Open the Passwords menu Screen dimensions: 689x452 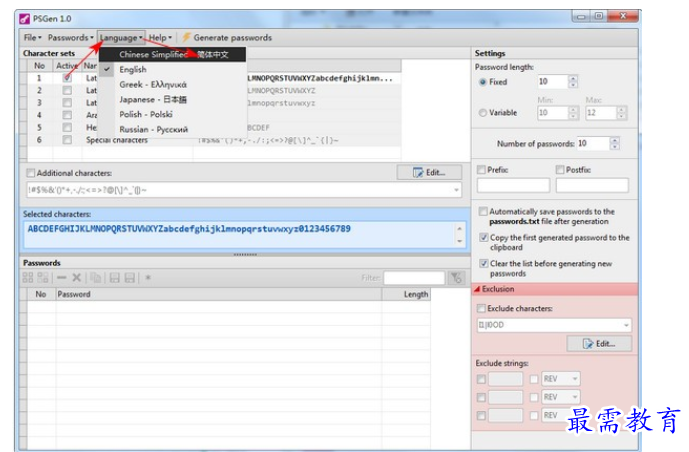(x=70, y=38)
